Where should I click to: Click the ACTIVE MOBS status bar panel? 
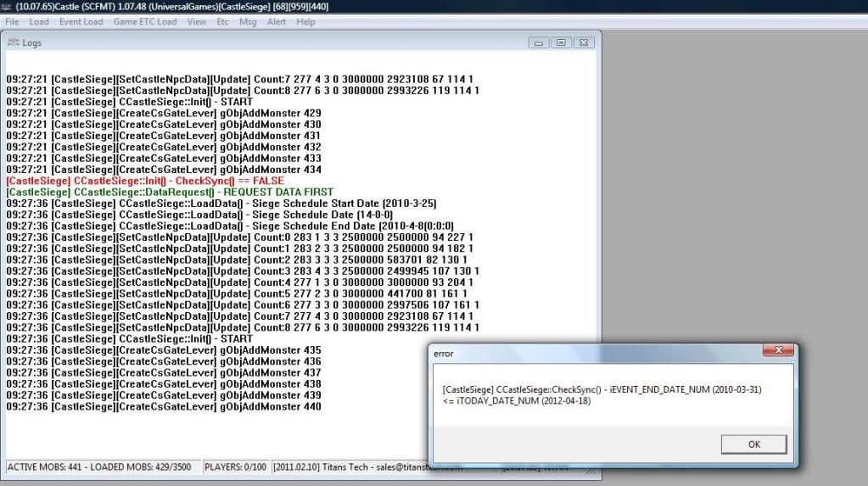pyautogui.click(x=102, y=467)
